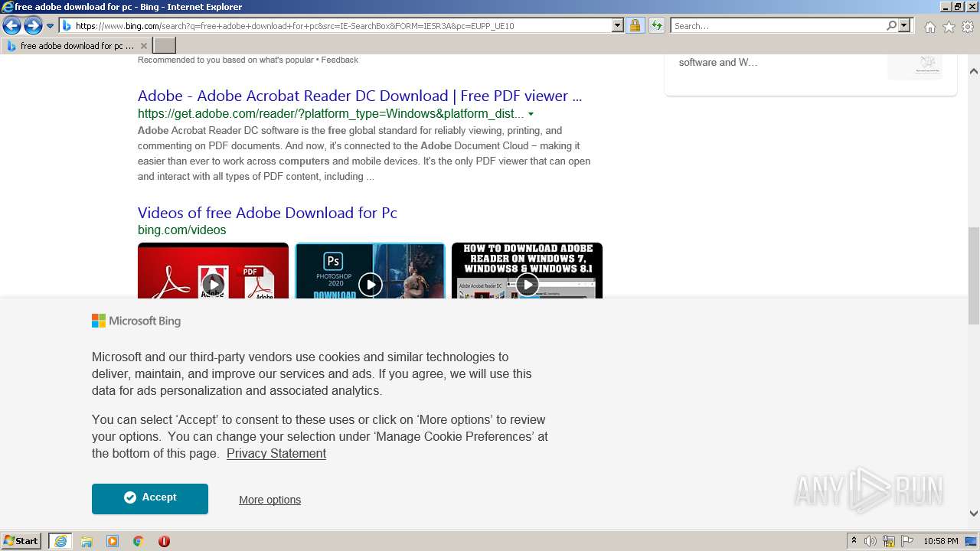This screenshot has width=980, height=551.
Task: Open the Adobe Acrobat Reader DC Download result
Action: [360, 96]
